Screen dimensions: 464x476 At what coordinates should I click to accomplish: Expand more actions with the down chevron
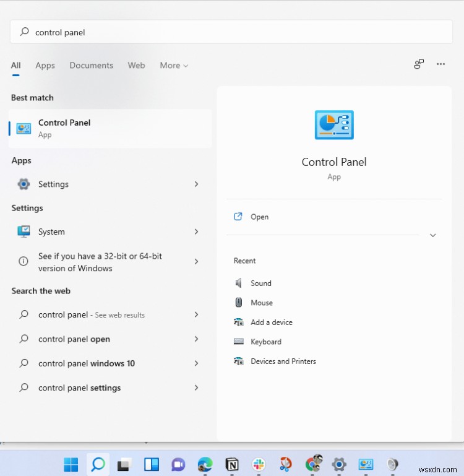pos(432,235)
